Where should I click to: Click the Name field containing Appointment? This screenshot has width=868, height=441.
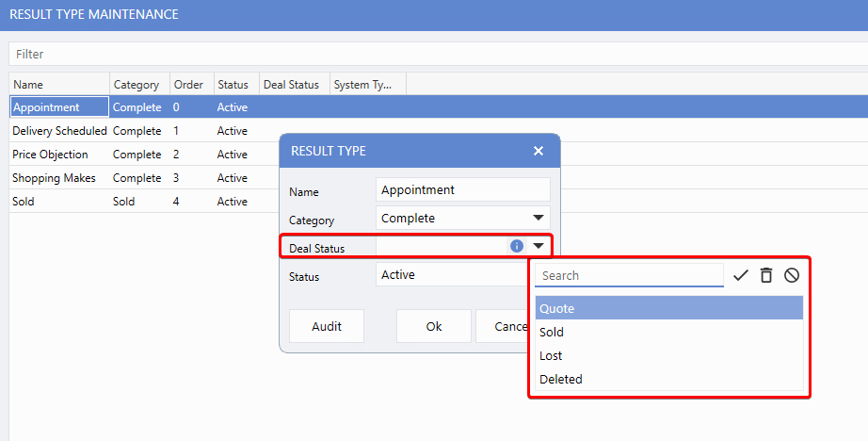(x=462, y=189)
